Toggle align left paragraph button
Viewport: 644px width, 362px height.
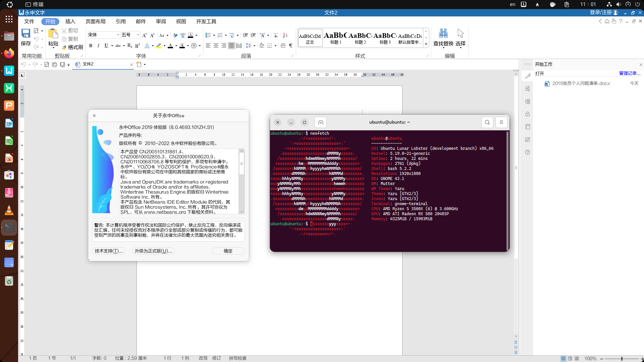(x=208, y=46)
